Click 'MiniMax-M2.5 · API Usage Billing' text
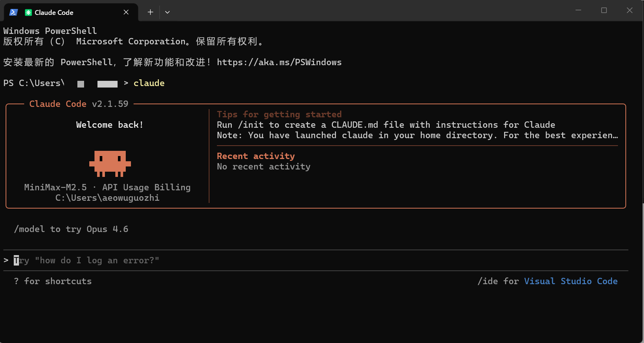The height and width of the screenshot is (343, 644). [x=107, y=187]
